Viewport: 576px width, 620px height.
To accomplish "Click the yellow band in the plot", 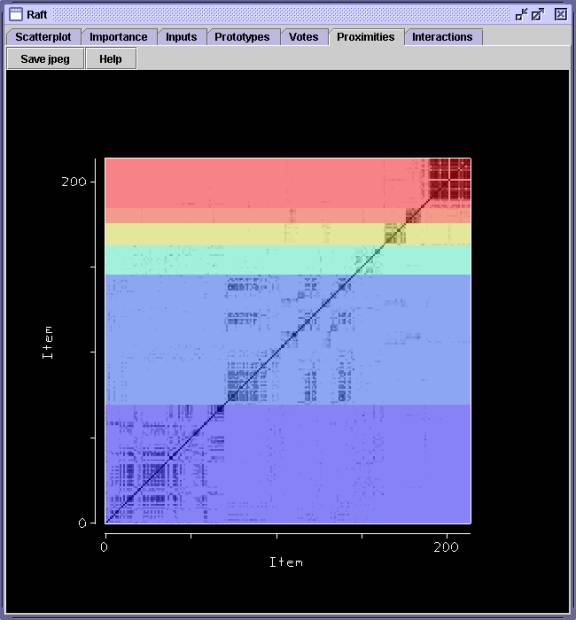I will 245,234.
